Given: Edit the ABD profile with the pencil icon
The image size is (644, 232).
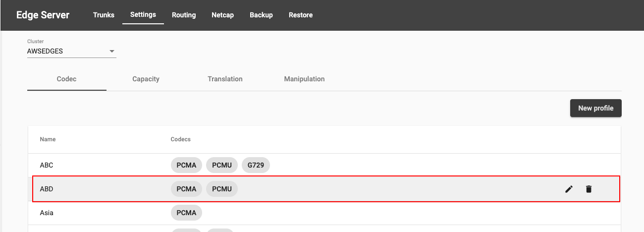Looking at the screenshot, I should tap(569, 189).
